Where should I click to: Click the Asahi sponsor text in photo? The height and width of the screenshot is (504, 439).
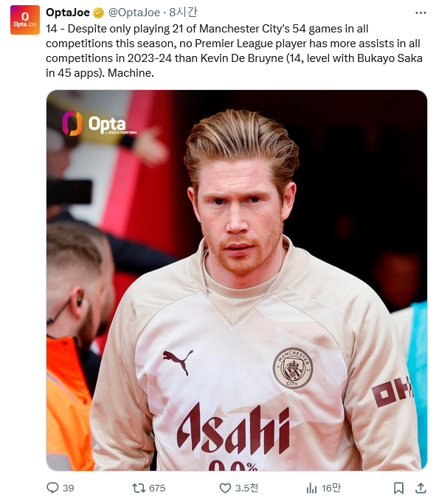coord(233,428)
